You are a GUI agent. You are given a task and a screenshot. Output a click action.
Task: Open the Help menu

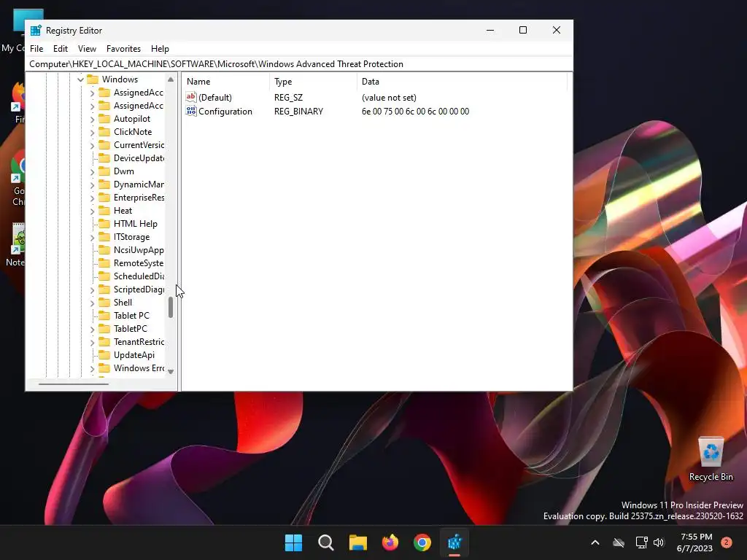[x=160, y=49]
